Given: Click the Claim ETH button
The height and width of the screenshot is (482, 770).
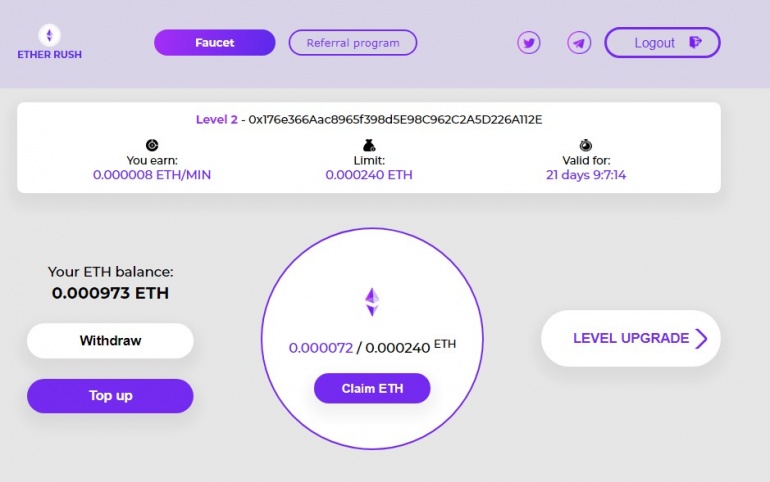Looking at the screenshot, I should pos(372,388).
